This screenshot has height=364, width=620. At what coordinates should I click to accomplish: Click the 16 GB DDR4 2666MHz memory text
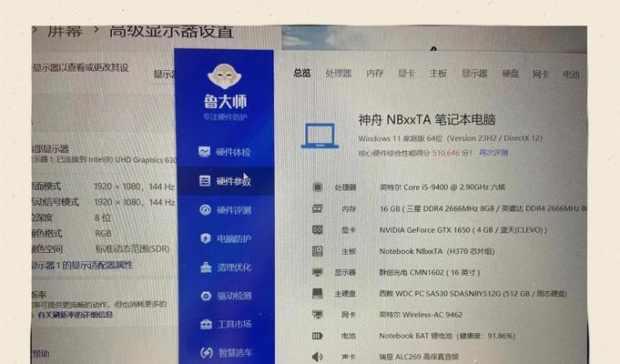pos(483,208)
